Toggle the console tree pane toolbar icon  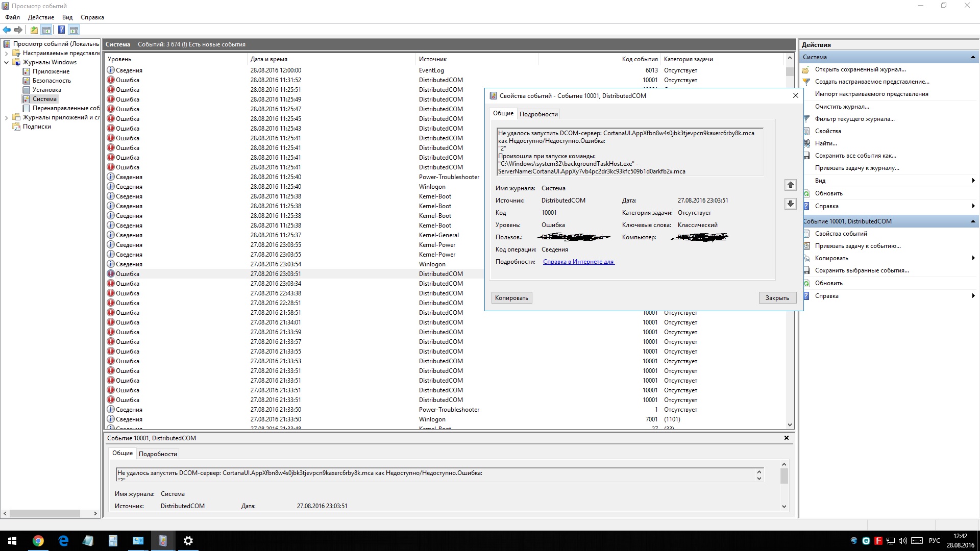(x=46, y=30)
